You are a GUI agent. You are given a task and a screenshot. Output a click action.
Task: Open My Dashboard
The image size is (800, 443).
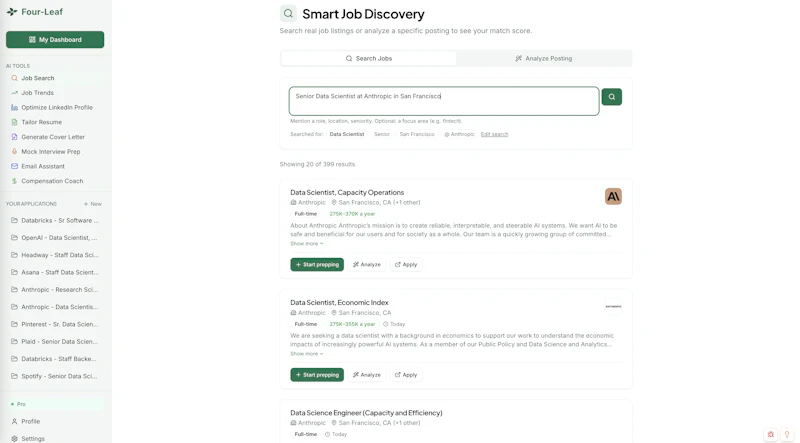coord(55,39)
